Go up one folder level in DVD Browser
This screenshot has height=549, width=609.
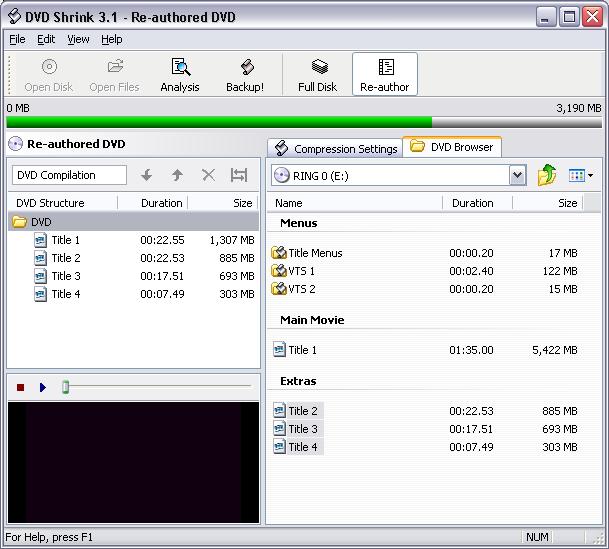547,175
